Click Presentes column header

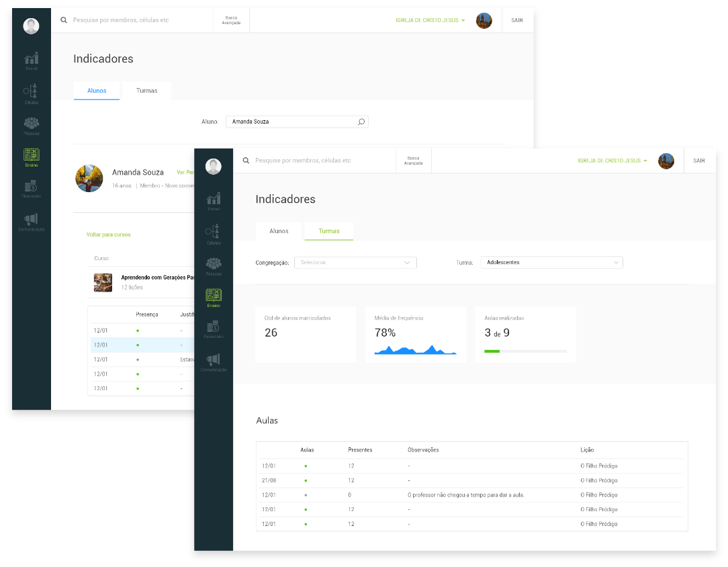360,450
